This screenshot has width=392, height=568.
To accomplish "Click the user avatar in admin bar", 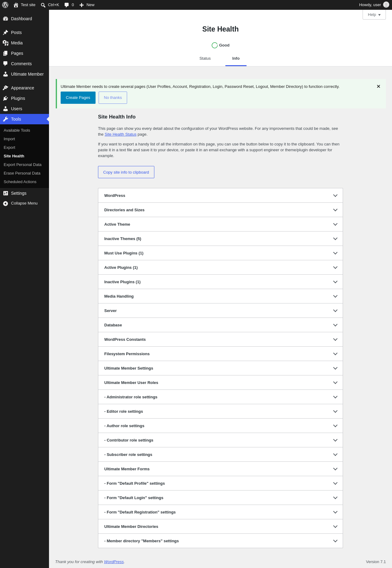I will point(386,5).
